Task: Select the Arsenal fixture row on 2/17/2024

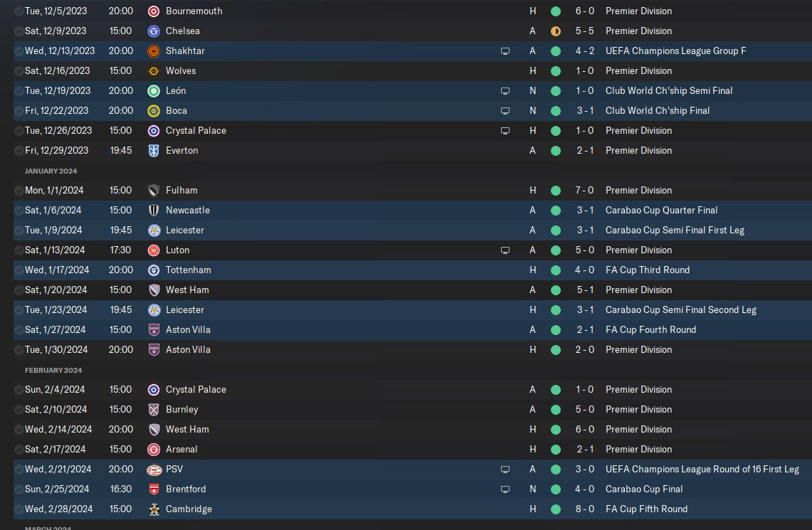Action: click(x=412, y=450)
